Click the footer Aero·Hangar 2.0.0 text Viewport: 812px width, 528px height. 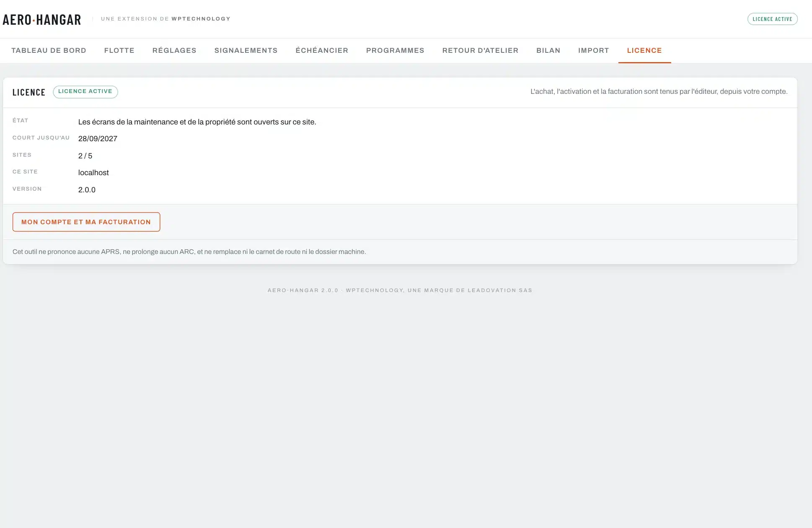point(400,290)
